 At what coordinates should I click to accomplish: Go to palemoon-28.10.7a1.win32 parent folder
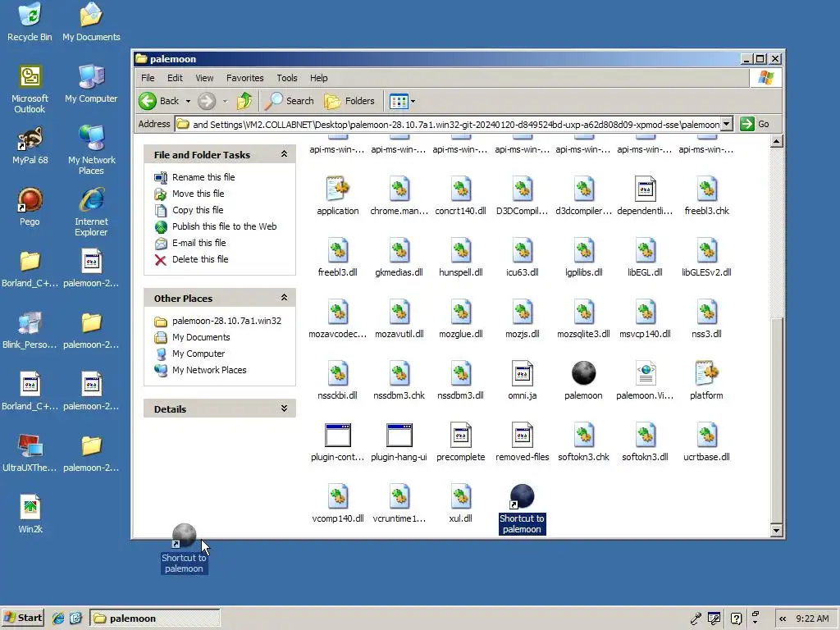pos(226,321)
